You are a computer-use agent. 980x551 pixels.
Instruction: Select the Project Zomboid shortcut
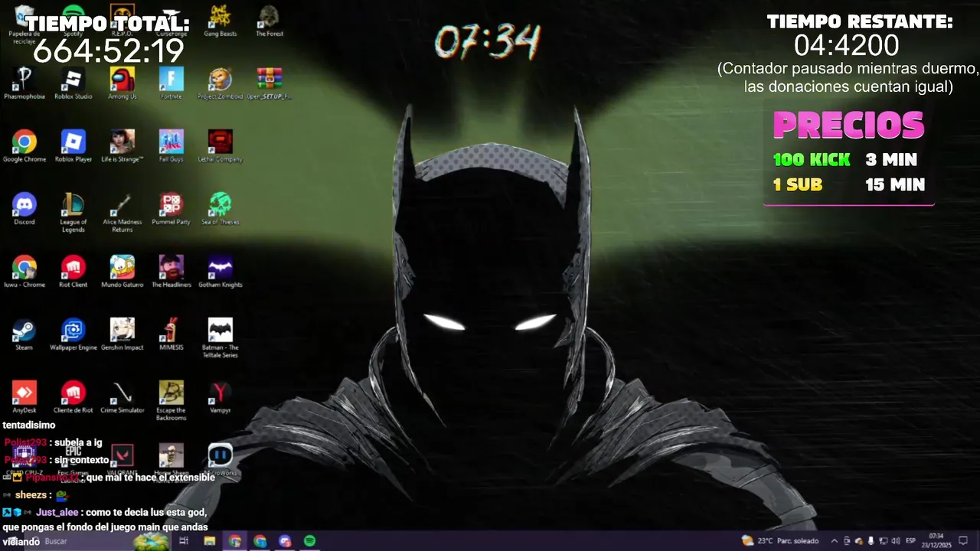(x=220, y=83)
